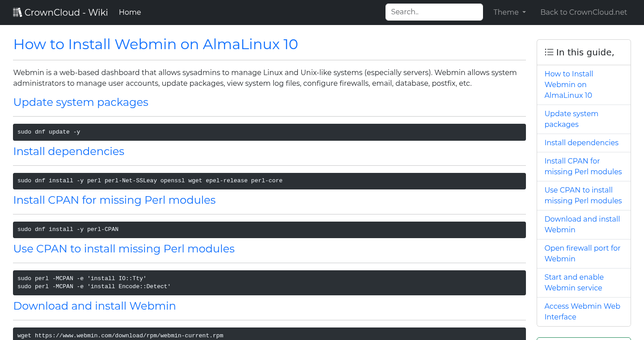Image resolution: width=644 pixels, height=340 pixels.
Task: Open the Theme dropdown menu
Action: [x=509, y=12]
